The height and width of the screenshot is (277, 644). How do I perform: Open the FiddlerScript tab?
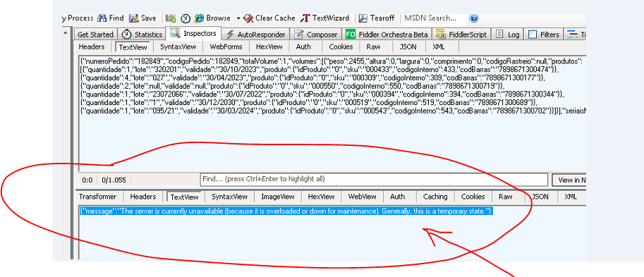(462, 35)
